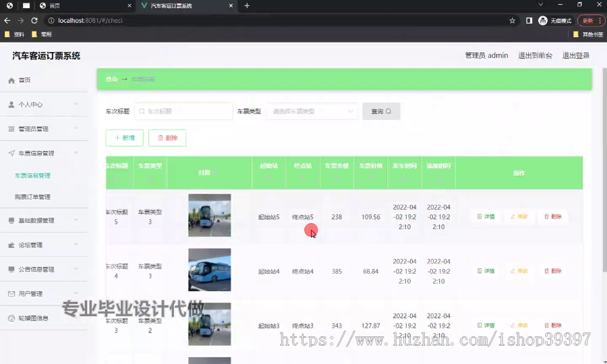Image resolution: width=607 pixels, height=364 pixels.
Task: Click 删除 for the 起始站4 row
Action: (x=553, y=271)
